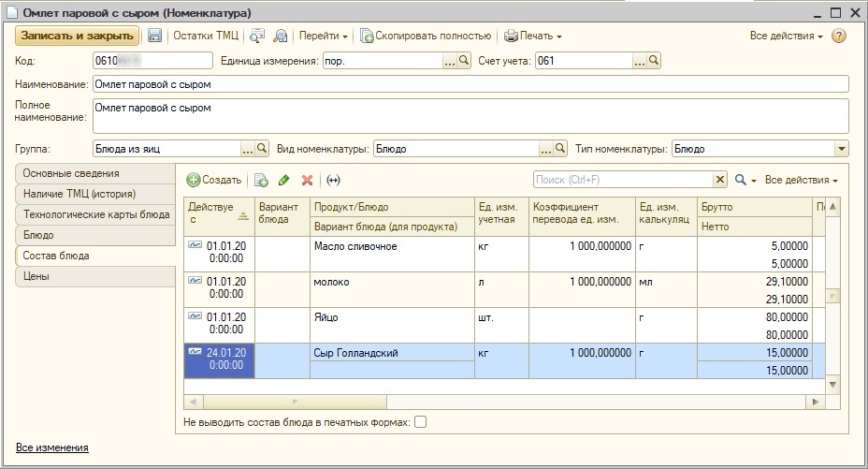Open the Технологические карты блюда tab
The image size is (868, 469).
[94, 214]
